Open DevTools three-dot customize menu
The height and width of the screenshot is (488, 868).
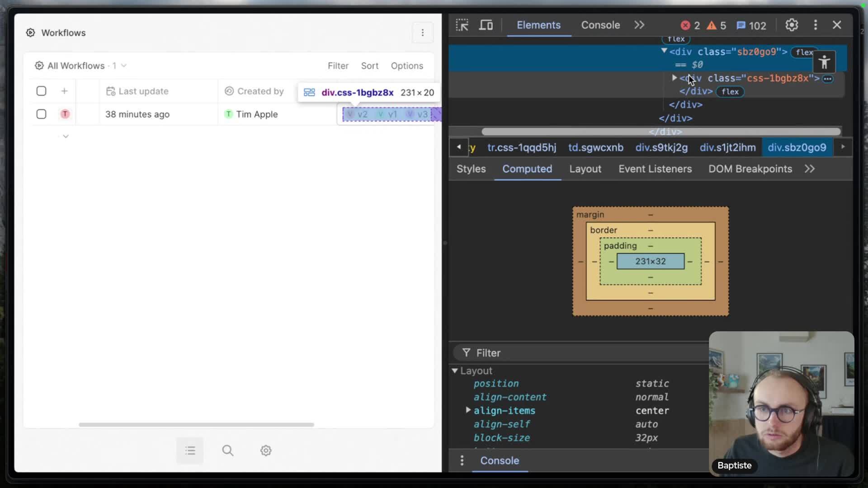tap(816, 25)
